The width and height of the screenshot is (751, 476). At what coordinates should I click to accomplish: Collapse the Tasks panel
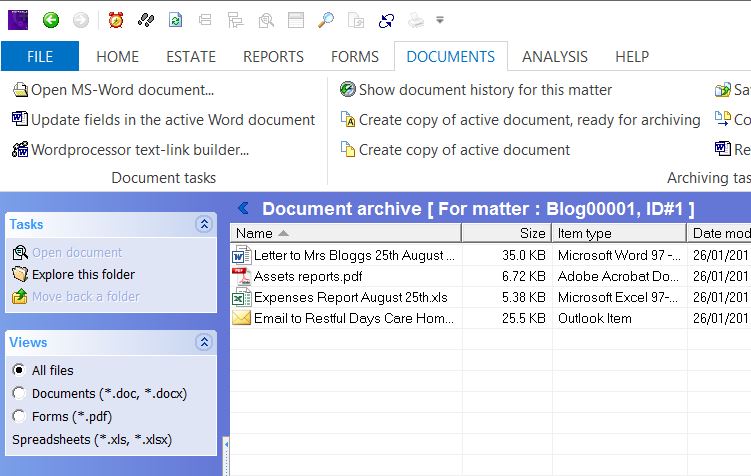point(204,225)
